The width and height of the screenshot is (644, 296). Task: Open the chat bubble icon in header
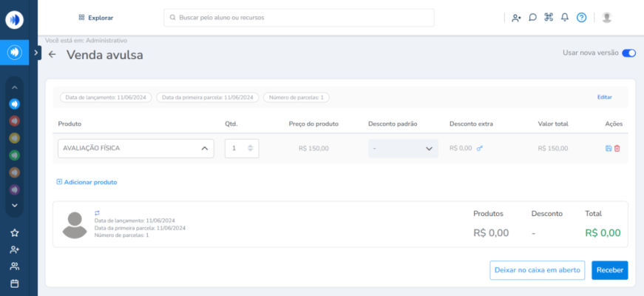[x=532, y=17]
